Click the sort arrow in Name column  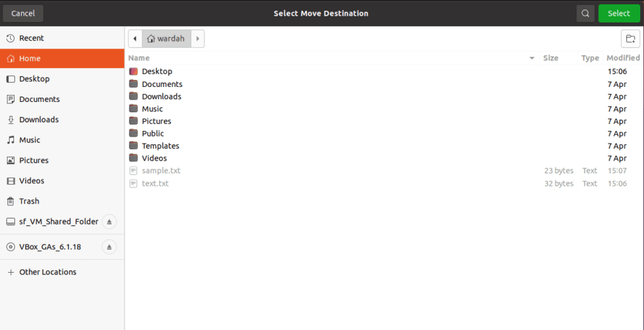pos(532,58)
